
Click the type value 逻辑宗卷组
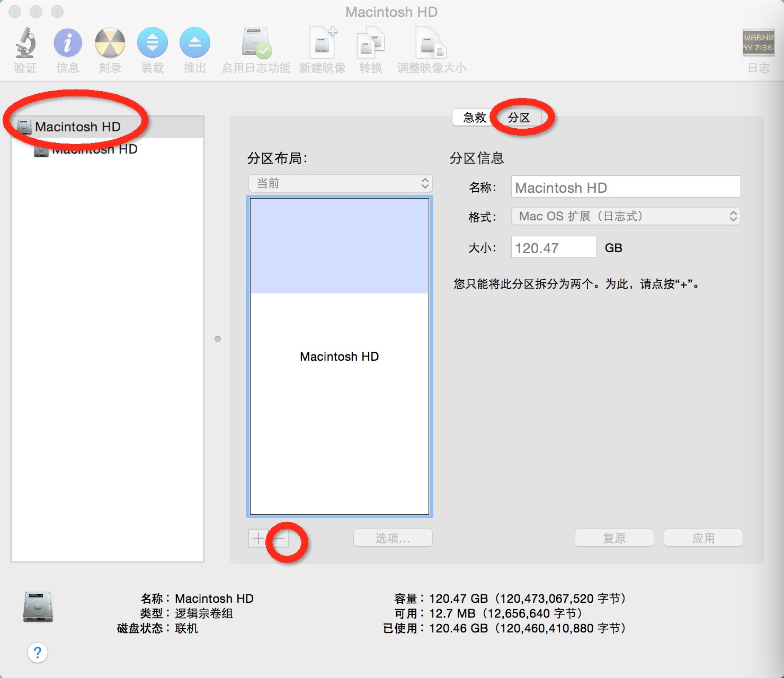(204, 613)
